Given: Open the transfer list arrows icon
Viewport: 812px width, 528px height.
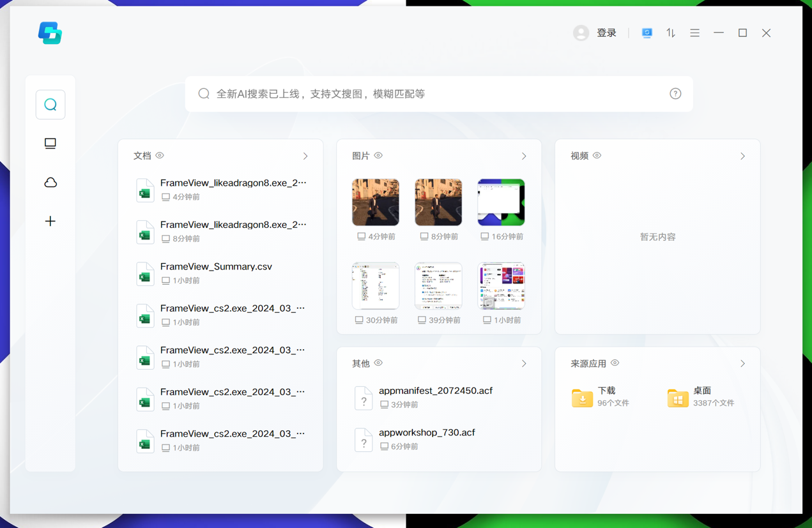Looking at the screenshot, I should tap(671, 33).
